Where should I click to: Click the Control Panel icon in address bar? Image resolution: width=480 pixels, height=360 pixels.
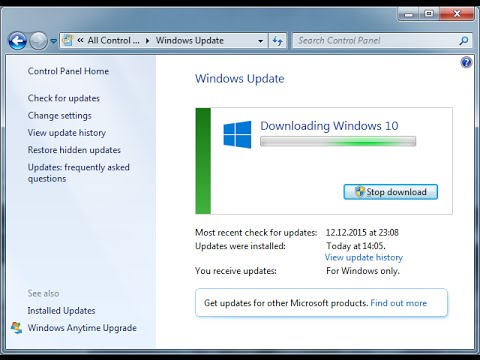pos(68,40)
